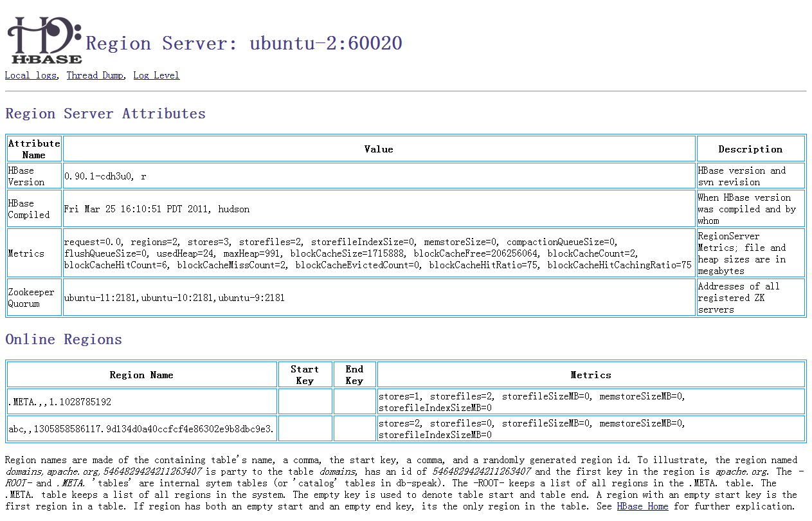Open the Log Level link
This screenshot has width=812, height=521.
(156, 75)
